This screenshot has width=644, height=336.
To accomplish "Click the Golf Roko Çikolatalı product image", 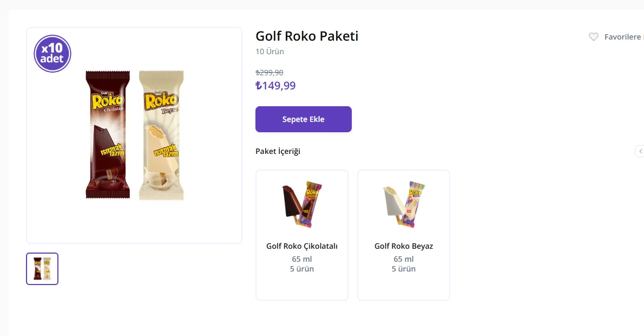I will [301, 205].
